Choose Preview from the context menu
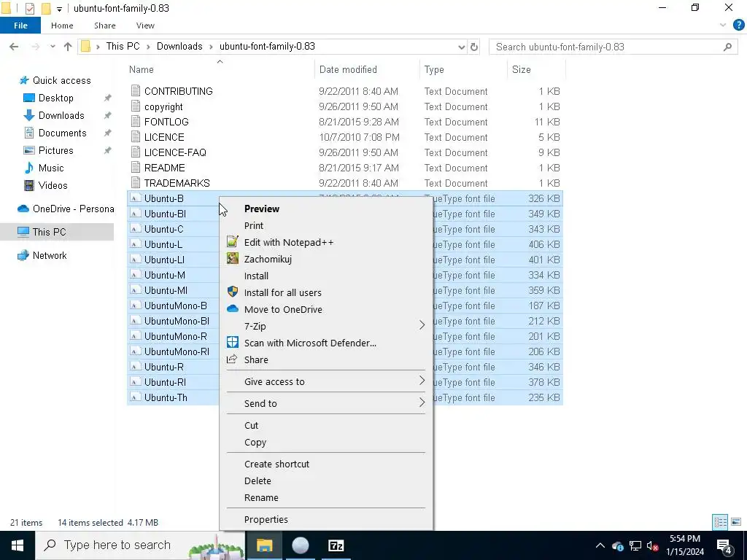 pyautogui.click(x=262, y=209)
